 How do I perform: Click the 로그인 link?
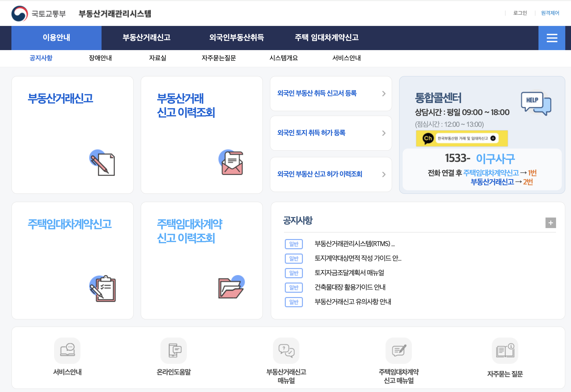(x=520, y=13)
